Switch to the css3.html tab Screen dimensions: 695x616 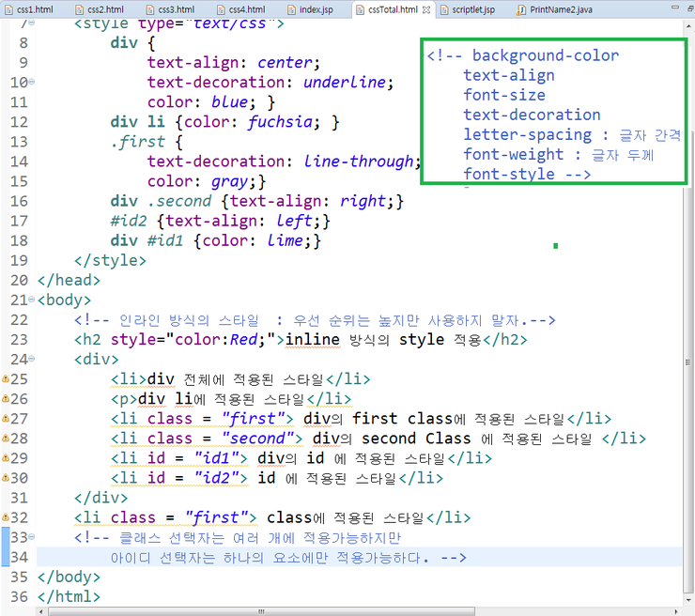click(168, 9)
